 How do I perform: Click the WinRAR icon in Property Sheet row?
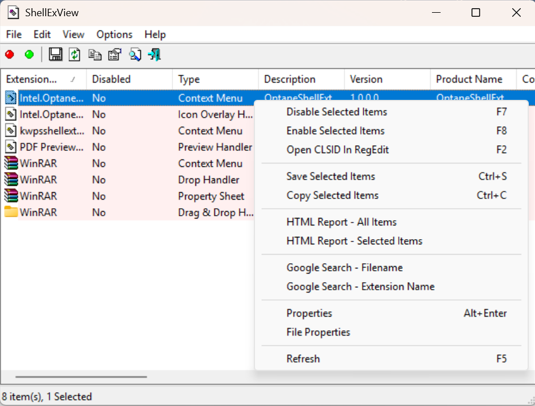pyautogui.click(x=11, y=196)
